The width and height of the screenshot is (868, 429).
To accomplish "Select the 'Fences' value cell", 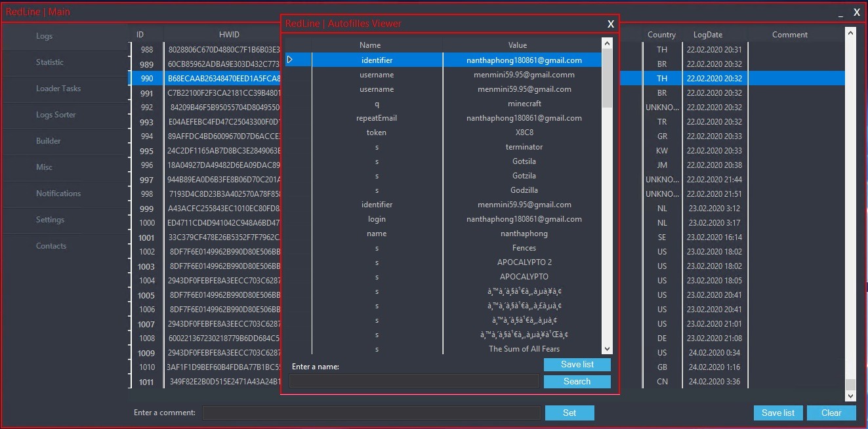I will click(x=524, y=248).
